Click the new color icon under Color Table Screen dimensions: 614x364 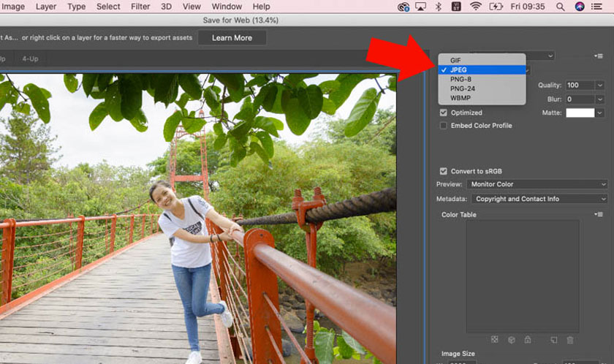point(554,340)
